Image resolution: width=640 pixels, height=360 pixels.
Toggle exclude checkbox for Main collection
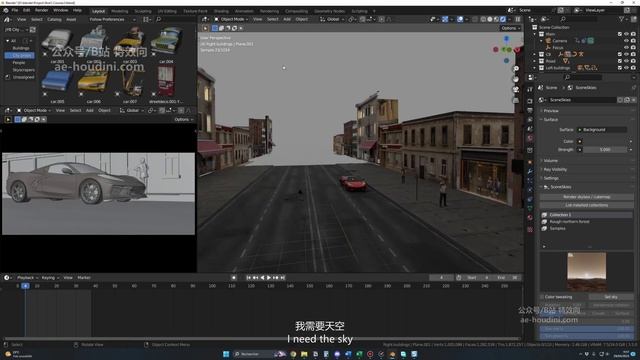620,34
